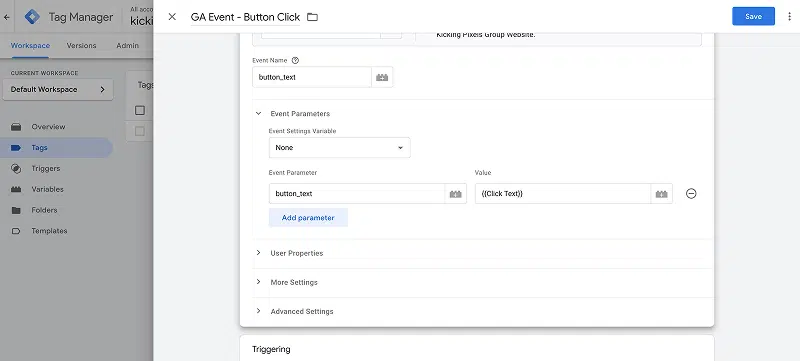Click the Event Parameters heading text
800x361 pixels.
click(x=300, y=114)
